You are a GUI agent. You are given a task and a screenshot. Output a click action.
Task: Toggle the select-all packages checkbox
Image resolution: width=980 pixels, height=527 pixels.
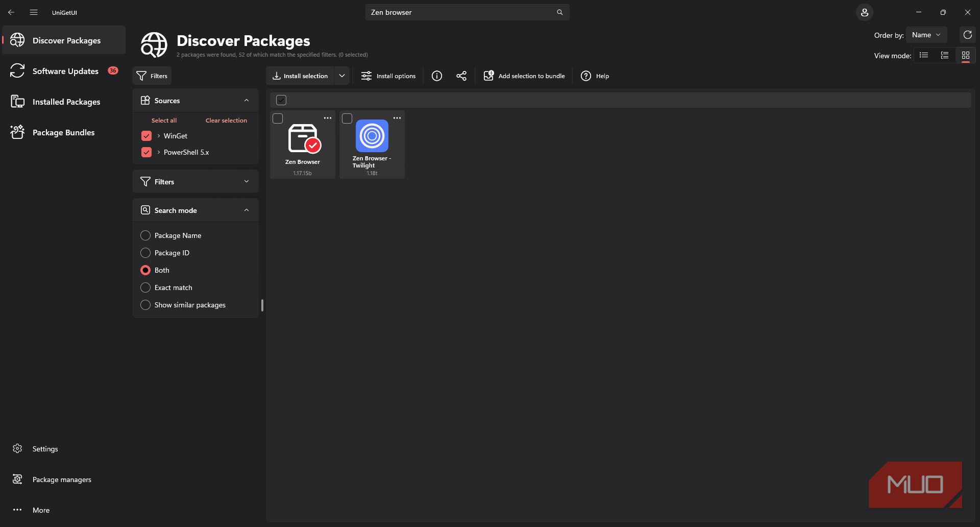(x=281, y=100)
